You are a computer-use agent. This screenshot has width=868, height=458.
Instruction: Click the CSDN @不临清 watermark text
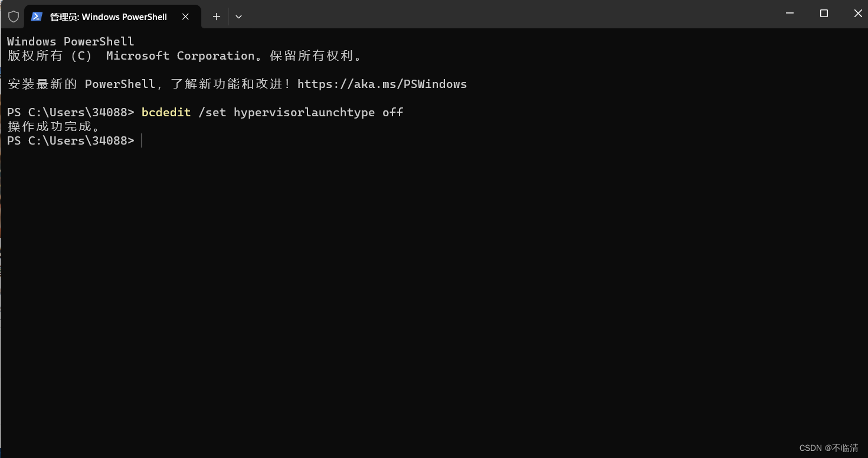[828, 448]
